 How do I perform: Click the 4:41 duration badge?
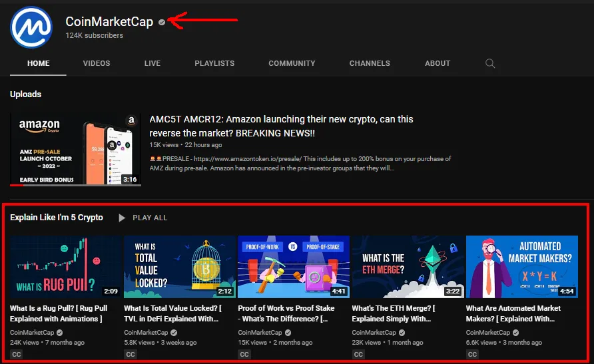click(x=339, y=291)
